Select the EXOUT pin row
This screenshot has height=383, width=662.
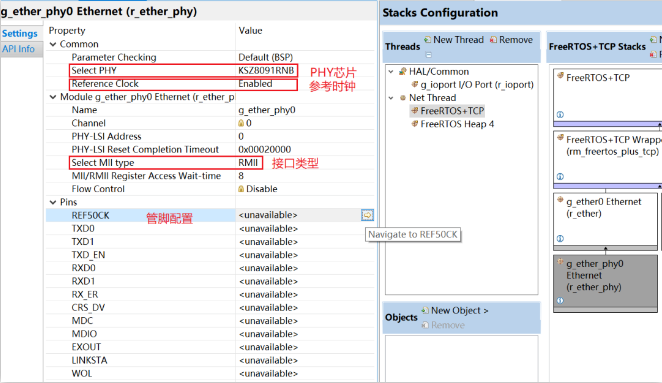pyautogui.click(x=210, y=347)
